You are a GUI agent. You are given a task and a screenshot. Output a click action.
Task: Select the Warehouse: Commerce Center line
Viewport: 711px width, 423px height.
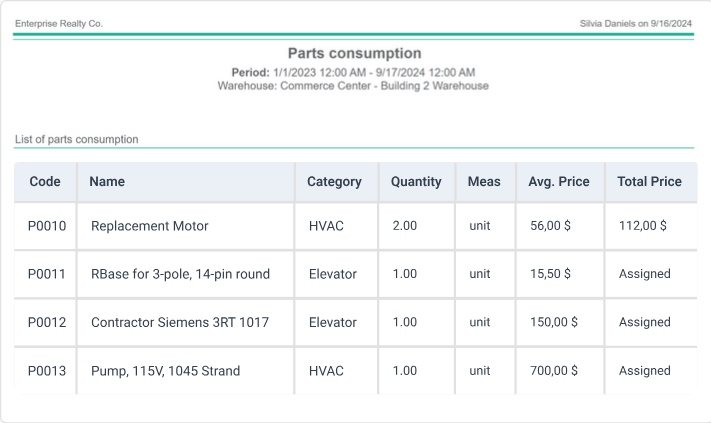(353, 86)
